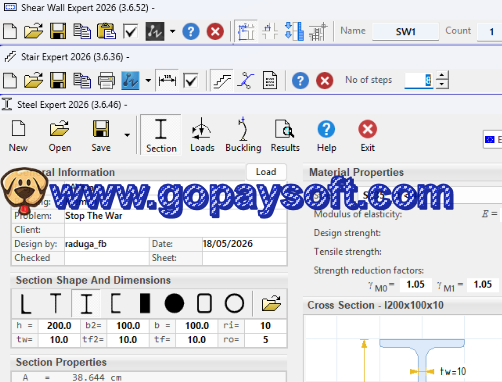Expand dropdown beside Shear Wall diagram icon
Screen dimensions: 502x382
172,32
